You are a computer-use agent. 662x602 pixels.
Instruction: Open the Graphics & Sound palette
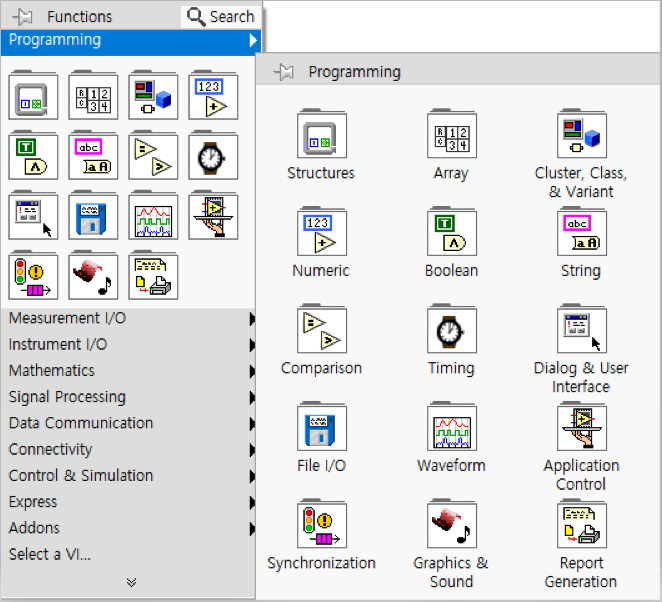click(452, 524)
